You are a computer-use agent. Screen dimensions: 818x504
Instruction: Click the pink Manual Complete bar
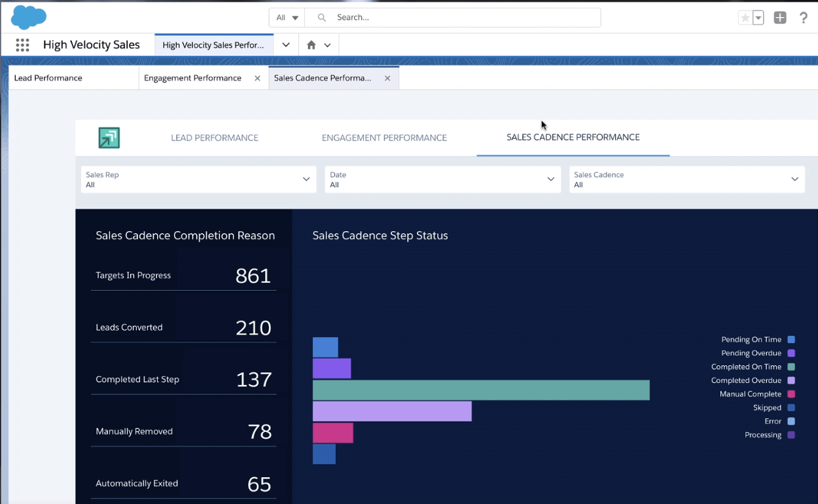point(333,433)
